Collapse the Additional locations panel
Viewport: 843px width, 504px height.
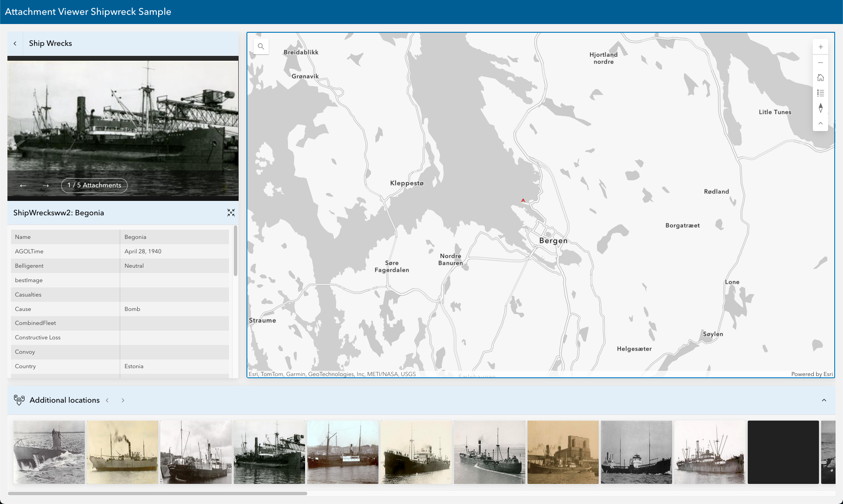coord(825,400)
